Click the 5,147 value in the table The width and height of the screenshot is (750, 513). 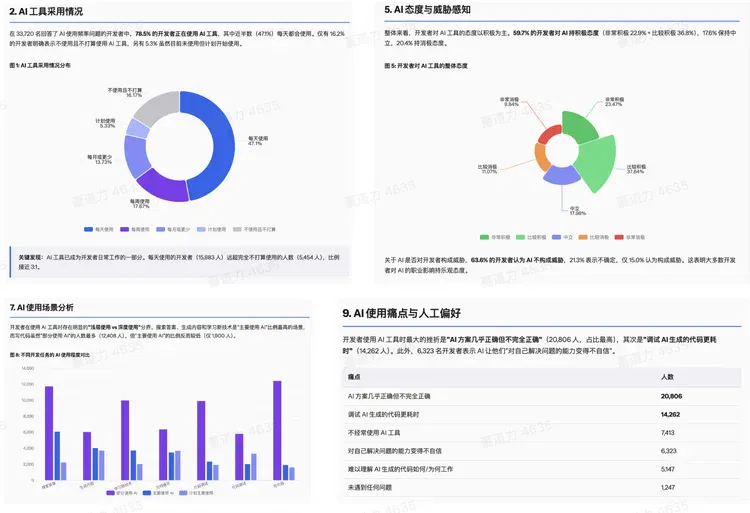[x=668, y=469]
